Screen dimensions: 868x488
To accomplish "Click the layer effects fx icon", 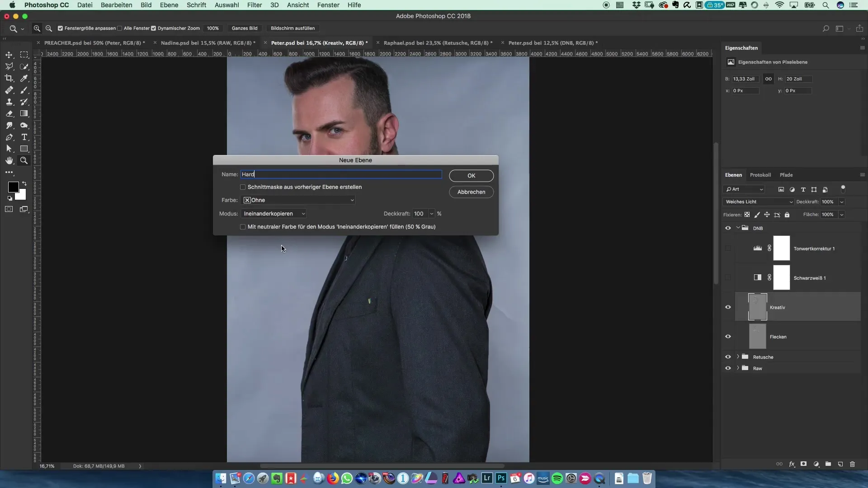I will 792,464.
